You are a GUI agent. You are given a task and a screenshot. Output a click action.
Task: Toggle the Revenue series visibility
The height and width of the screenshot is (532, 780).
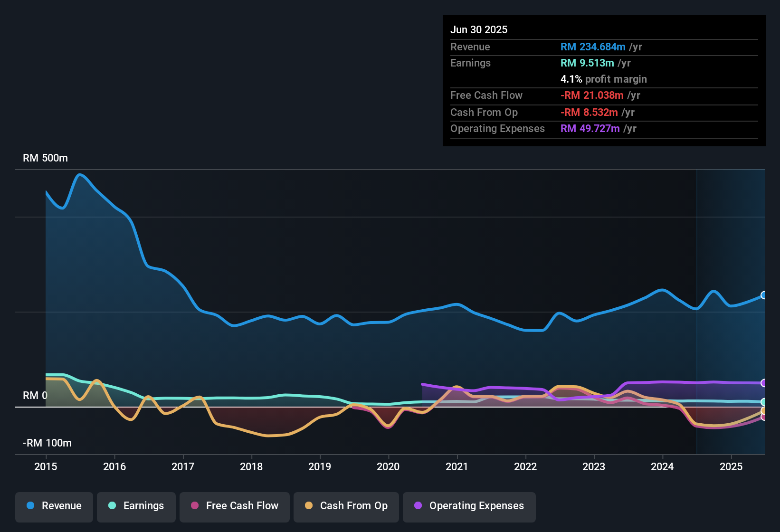click(54, 506)
